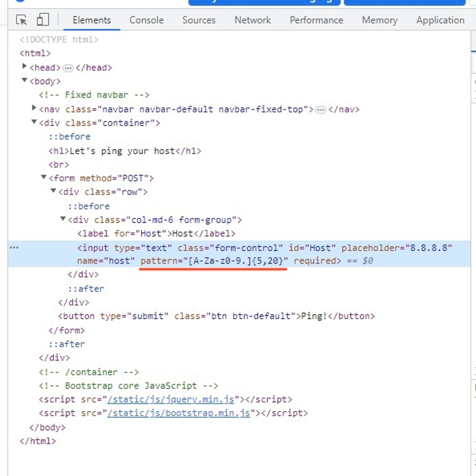
Task: Open the Memory tab
Action: (380, 20)
